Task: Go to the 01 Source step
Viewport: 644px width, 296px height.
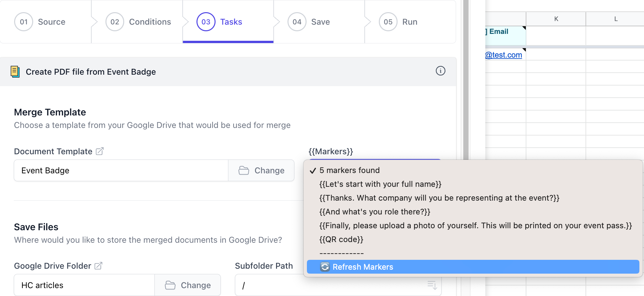Action: pos(46,22)
